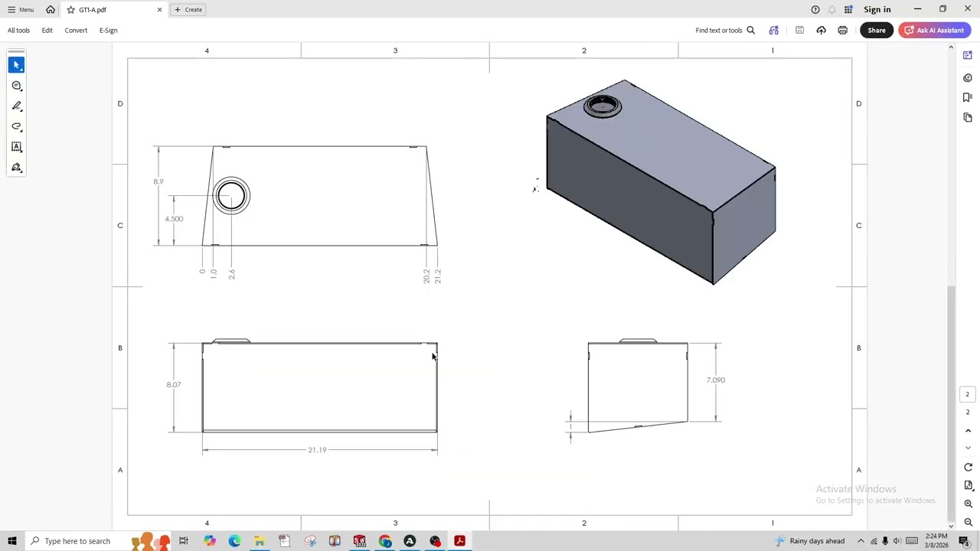Click Sign in
This screenshot has height=551, width=980.
pyautogui.click(x=877, y=9)
